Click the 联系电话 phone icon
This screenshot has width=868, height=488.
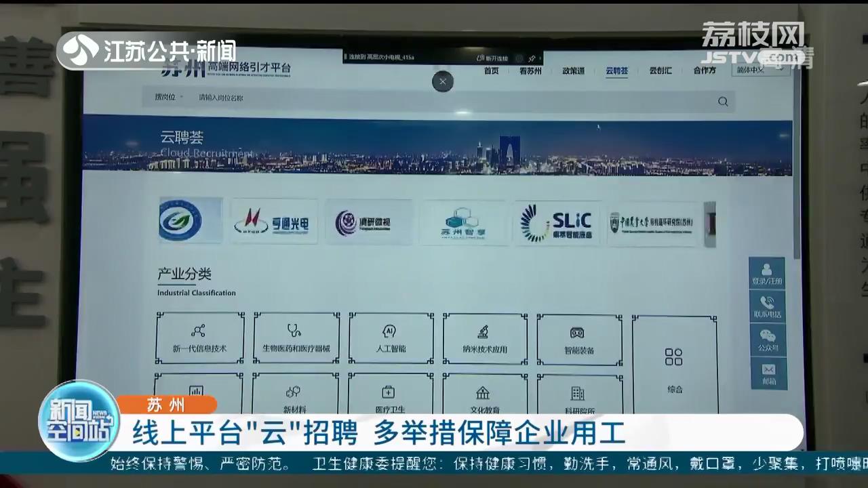767,306
